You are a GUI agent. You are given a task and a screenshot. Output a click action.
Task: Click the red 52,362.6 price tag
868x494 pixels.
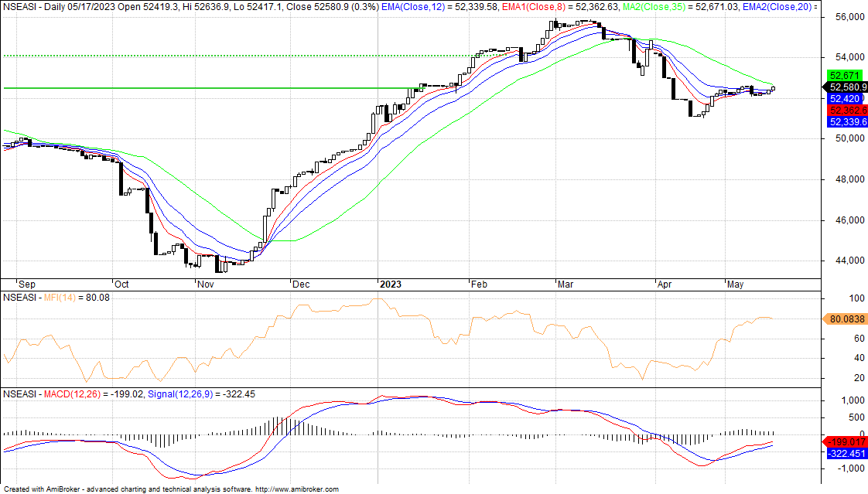(847, 110)
